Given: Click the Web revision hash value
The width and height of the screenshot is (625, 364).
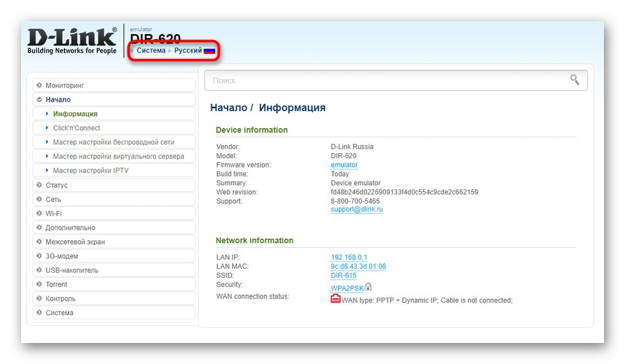Looking at the screenshot, I should [405, 192].
